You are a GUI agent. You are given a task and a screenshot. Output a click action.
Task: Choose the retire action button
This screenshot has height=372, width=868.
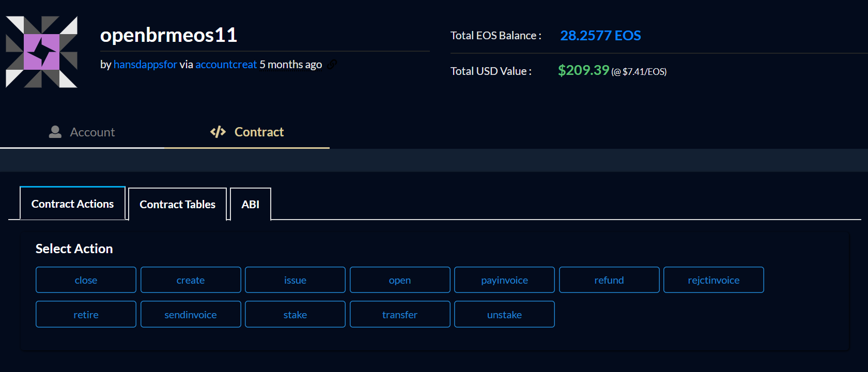(86, 315)
